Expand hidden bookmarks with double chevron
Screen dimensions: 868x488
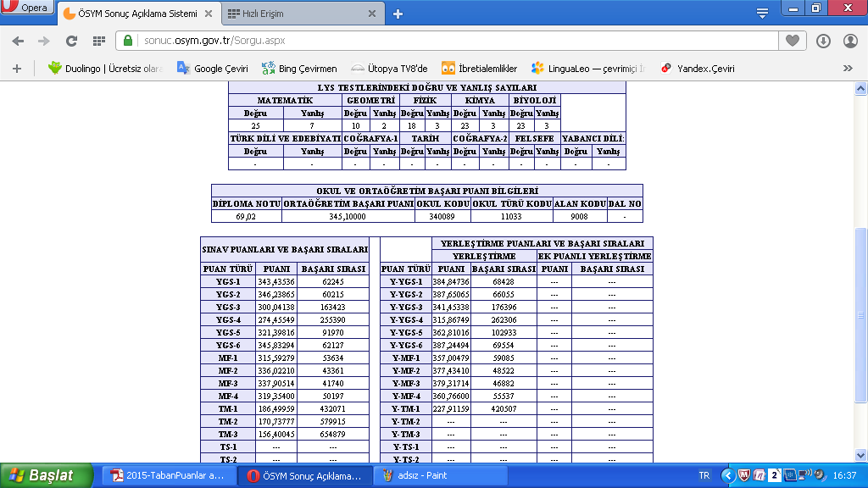pos(847,68)
